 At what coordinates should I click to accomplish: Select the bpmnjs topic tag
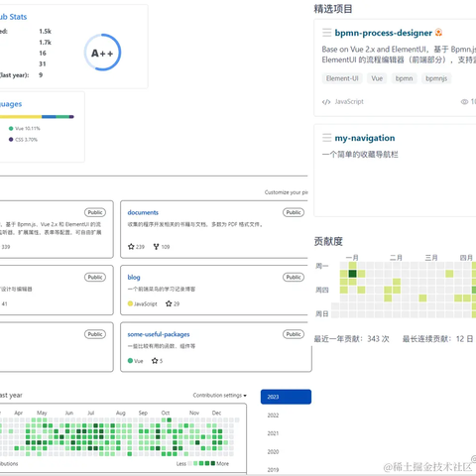click(x=436, y=78)
